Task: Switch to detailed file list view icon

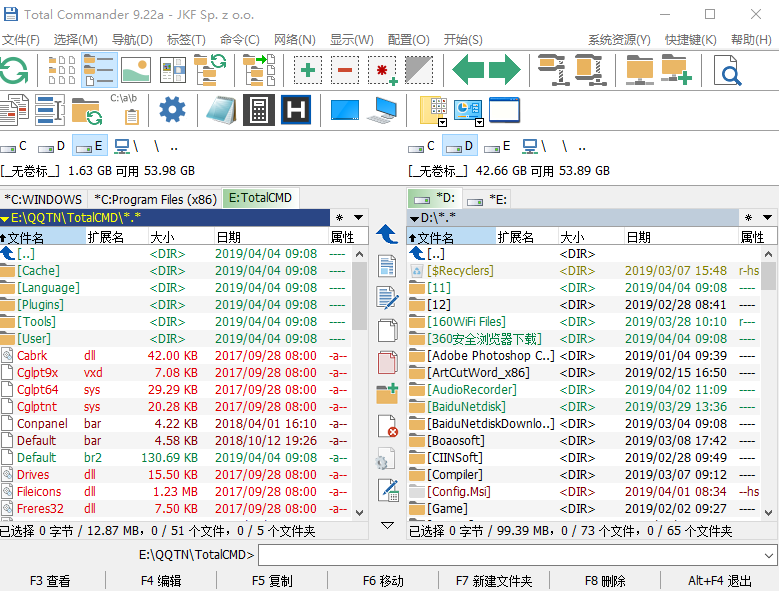Action: click(x=99, y=70)
